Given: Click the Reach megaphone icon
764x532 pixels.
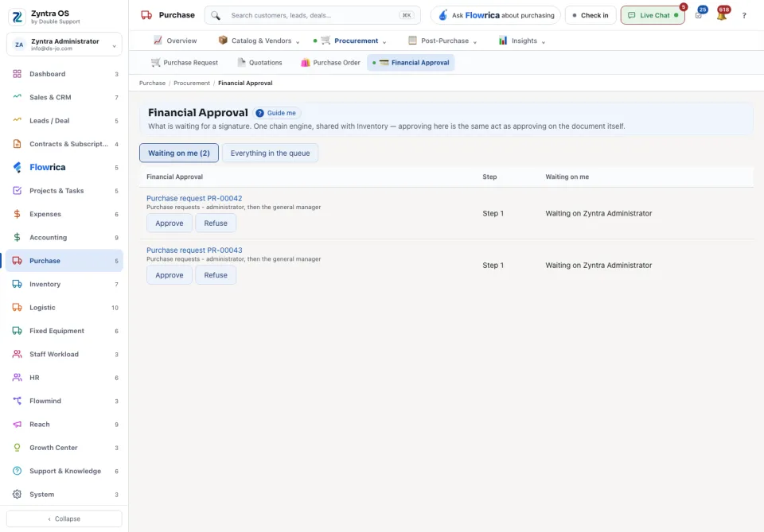Looking at the screenshot, I should (17, 425).
